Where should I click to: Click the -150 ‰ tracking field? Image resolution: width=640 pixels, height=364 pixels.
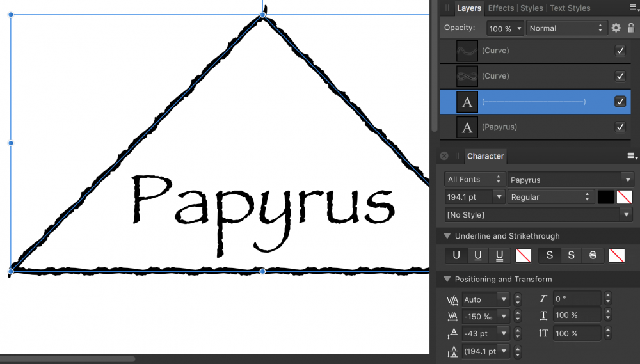click(479, 316)
